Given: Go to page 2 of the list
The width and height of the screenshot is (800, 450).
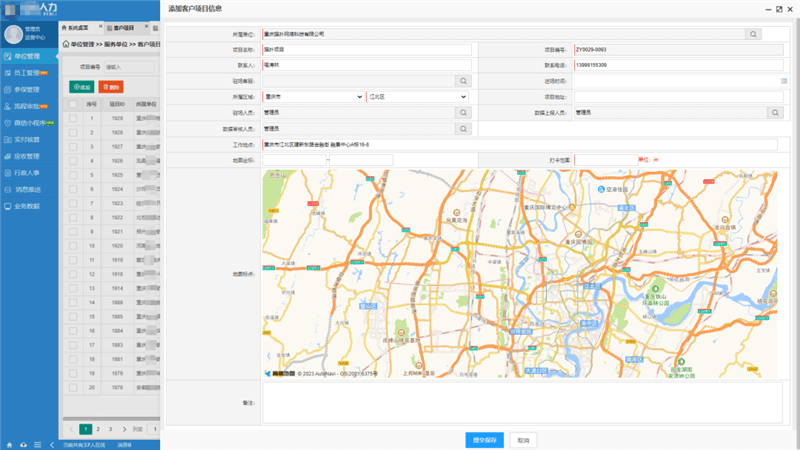Looking at the screenshot, I should (x=98, y=429).
